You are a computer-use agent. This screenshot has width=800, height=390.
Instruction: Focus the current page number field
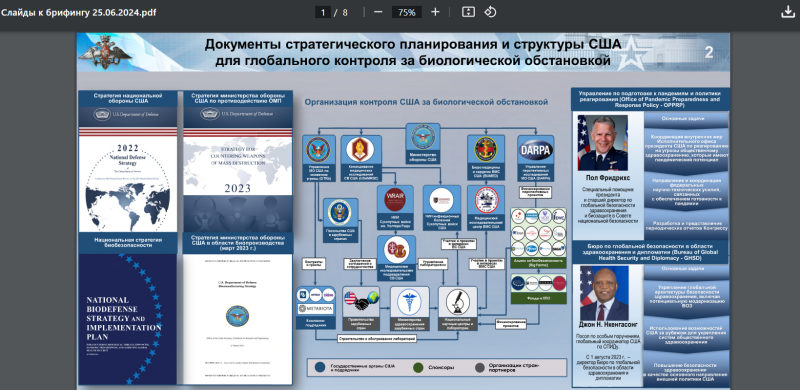click(323, 12)
